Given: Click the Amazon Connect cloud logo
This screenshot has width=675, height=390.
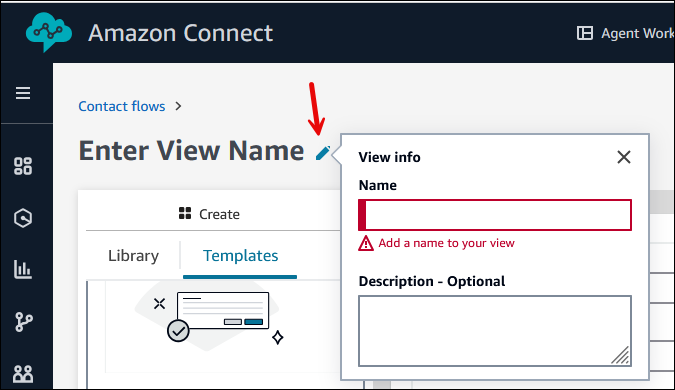Looking at the screenshot, I should coord(49,32).
